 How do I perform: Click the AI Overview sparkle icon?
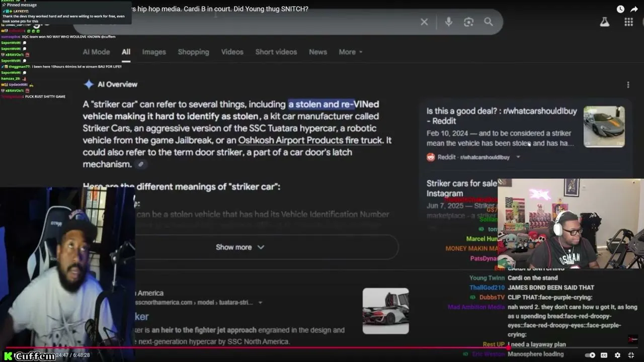[89, 84]
